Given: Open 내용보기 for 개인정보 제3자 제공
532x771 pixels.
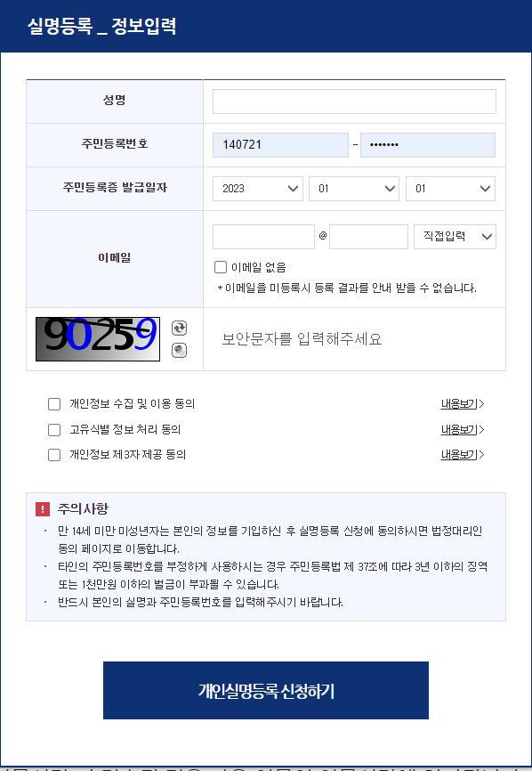Looking at the screenshot, I should 463,455.
